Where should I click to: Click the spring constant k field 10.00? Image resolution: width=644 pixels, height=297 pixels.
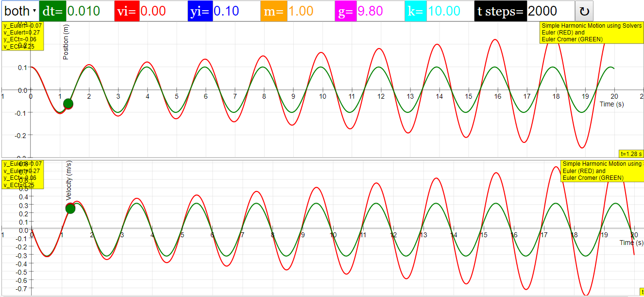[x=450, y=11]
